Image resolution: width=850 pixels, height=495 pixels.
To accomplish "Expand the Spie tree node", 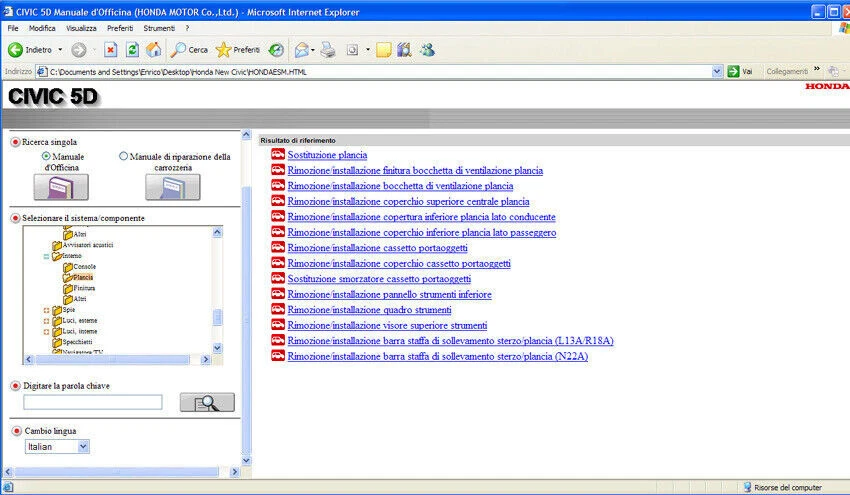I will pyautogui.click(x=46, y=311).
